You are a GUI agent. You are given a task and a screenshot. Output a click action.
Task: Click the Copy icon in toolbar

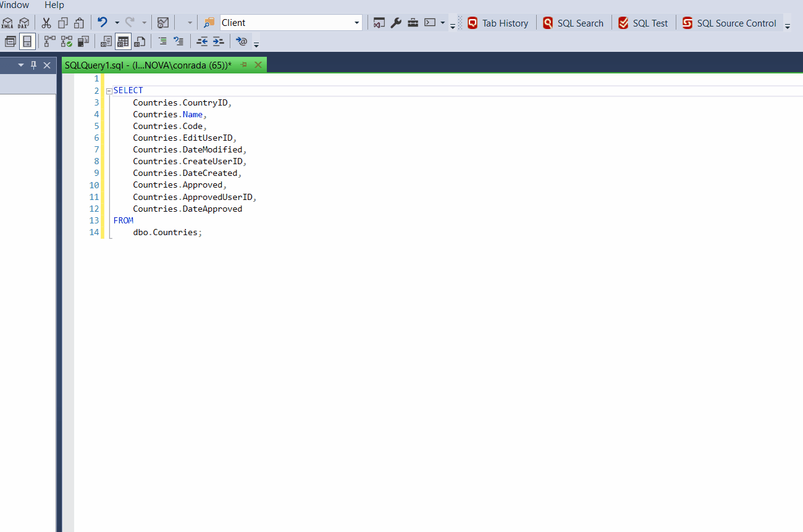pos(63,23)
